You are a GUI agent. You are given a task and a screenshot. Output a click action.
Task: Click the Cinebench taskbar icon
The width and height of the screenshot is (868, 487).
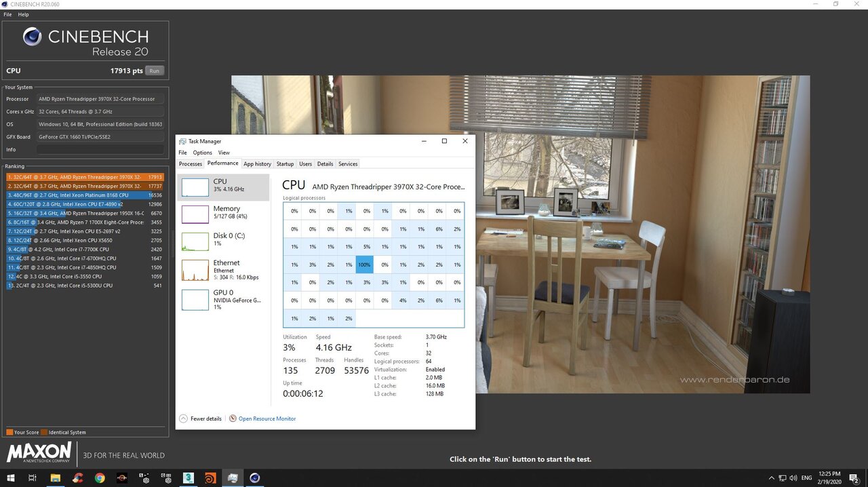pos(254,478)
